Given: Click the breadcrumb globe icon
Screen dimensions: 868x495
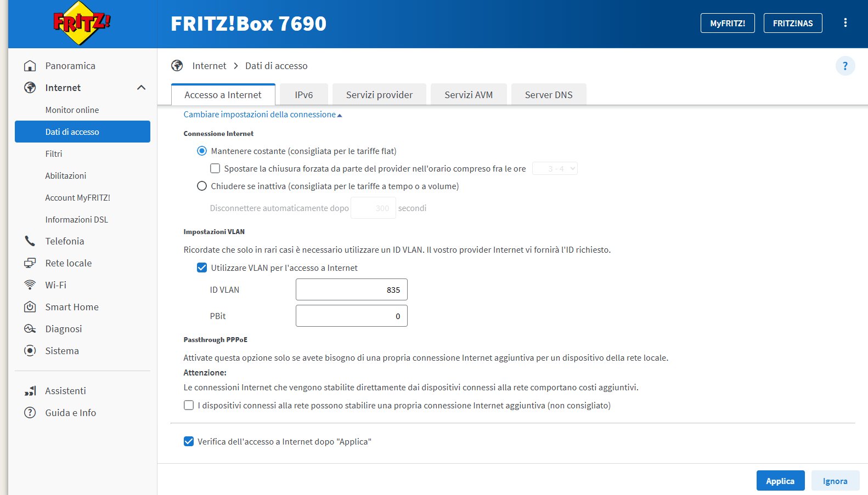Looking at the screenshot, I should pos(177,66).
